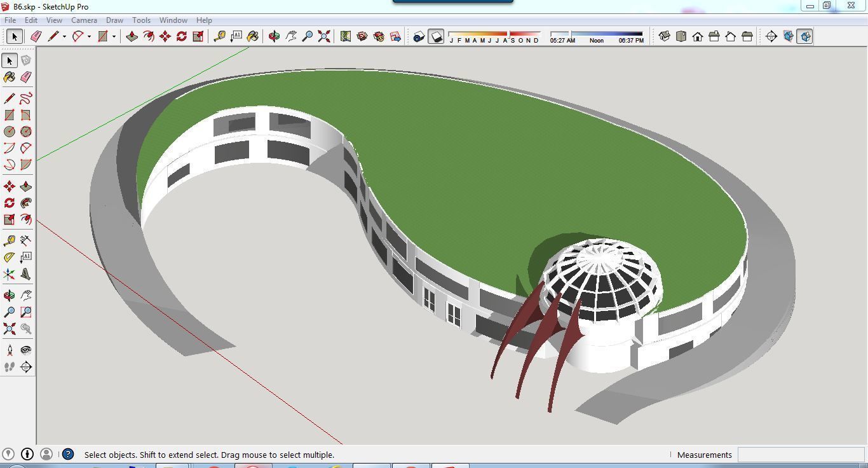
Task: Open the Camera menu
Action: 84,20
